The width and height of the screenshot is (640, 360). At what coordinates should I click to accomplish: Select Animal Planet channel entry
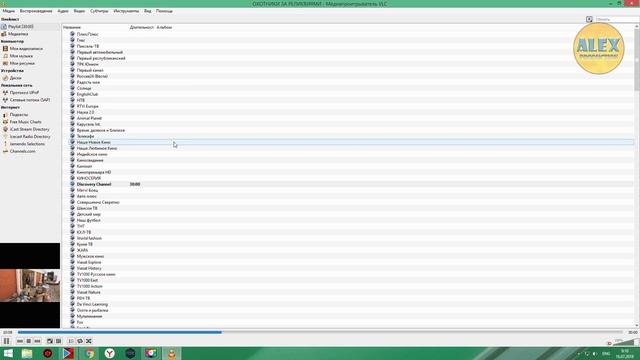point(89,118)
